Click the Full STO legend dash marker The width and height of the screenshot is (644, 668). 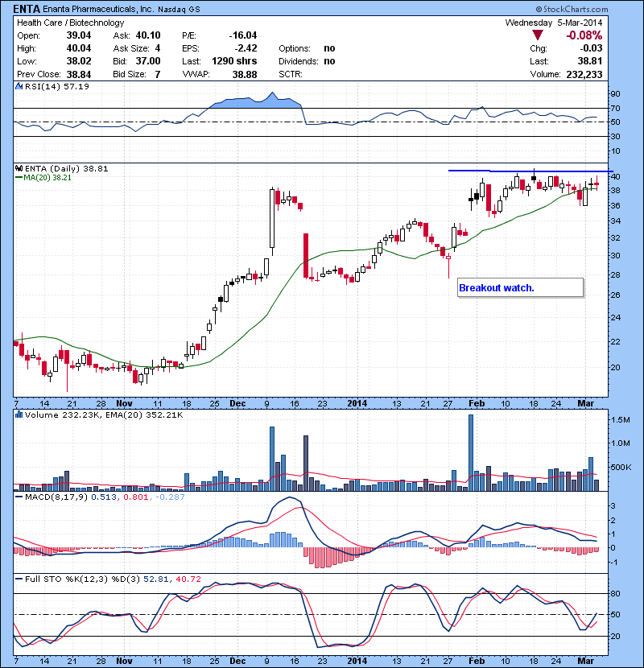[19, 579]
